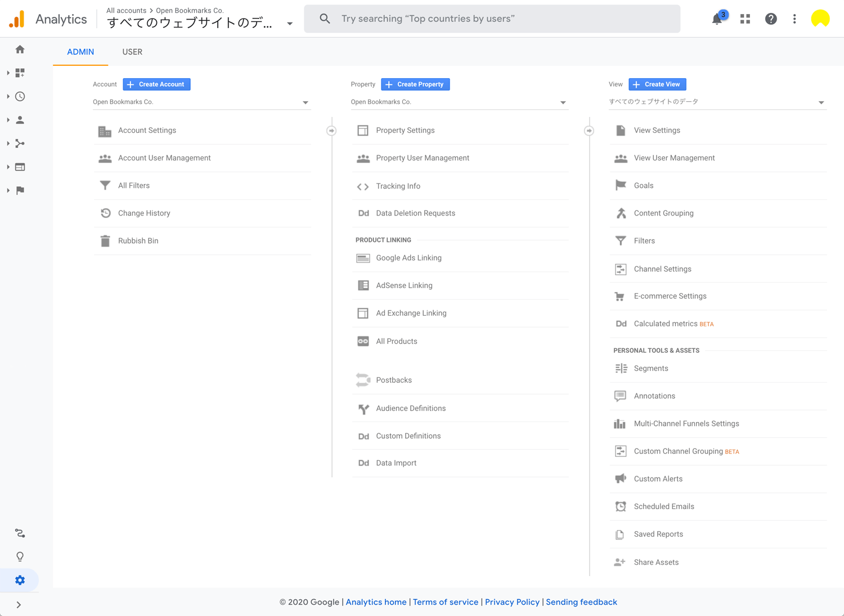Screen dimensions: 844x616
Task: Click arrow between Property and View columns
Action: pos(589,131)
